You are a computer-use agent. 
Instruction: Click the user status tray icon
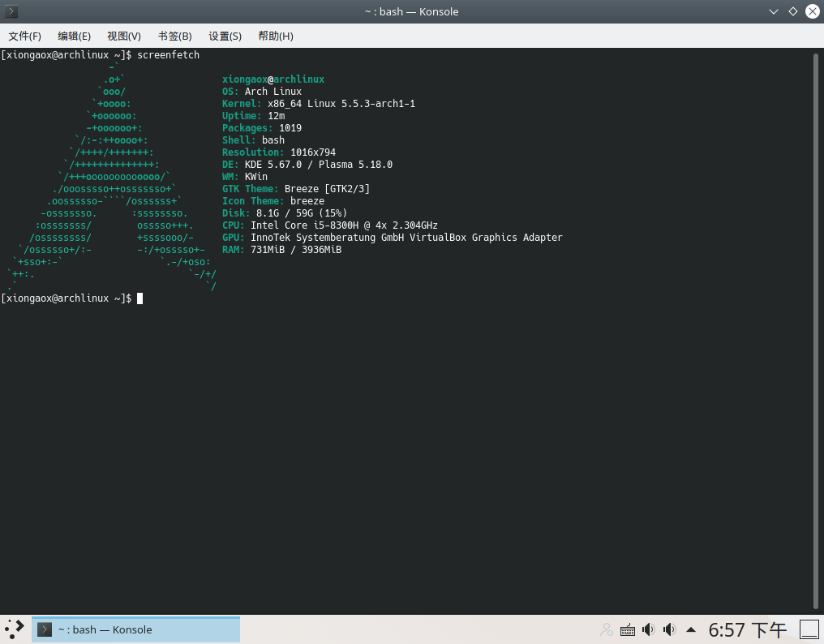[x=607, y=629]
